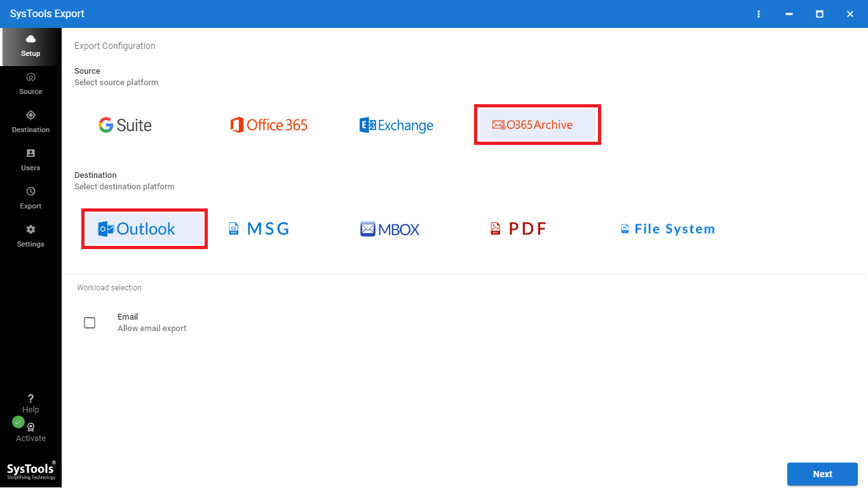The height and width of the screenshot is (488, 868).
Task: Choose PDF destination format
Action: click(x=519, y=229)
